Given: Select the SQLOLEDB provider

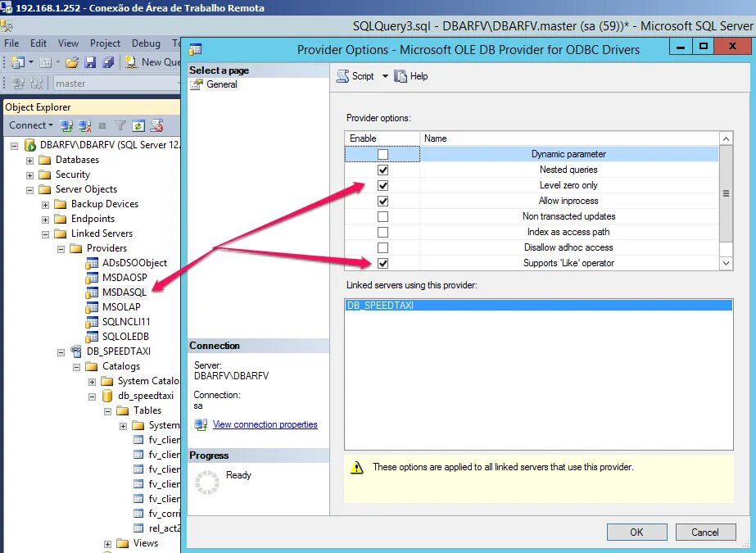Looking at the screenshot, I should pyautogui.click(x=125, y=337).
